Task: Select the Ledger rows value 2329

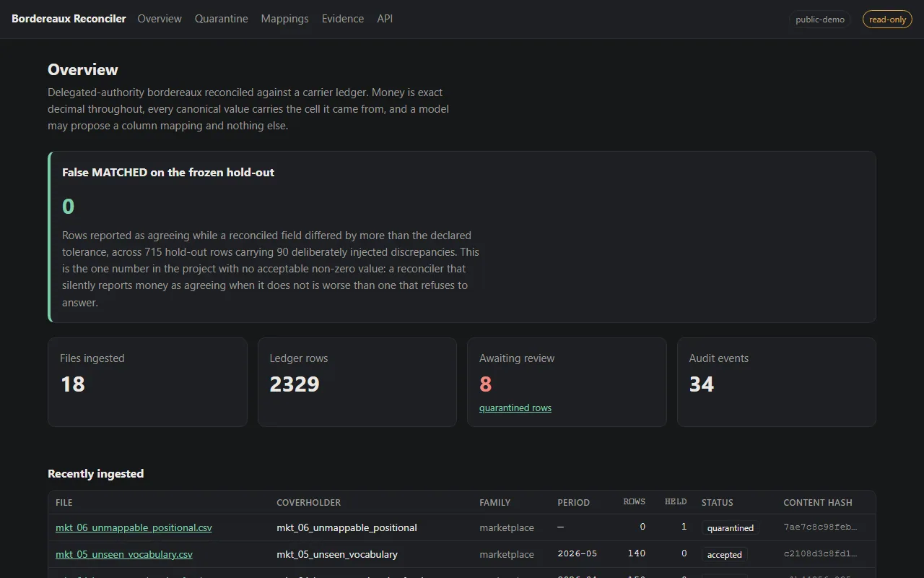Action: (295, 384)
